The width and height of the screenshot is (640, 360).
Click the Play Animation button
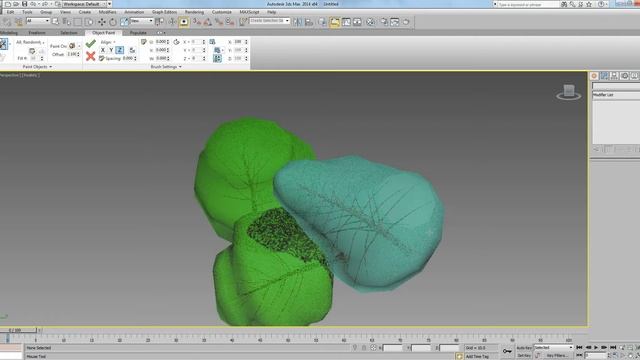(x=596, y=347)
